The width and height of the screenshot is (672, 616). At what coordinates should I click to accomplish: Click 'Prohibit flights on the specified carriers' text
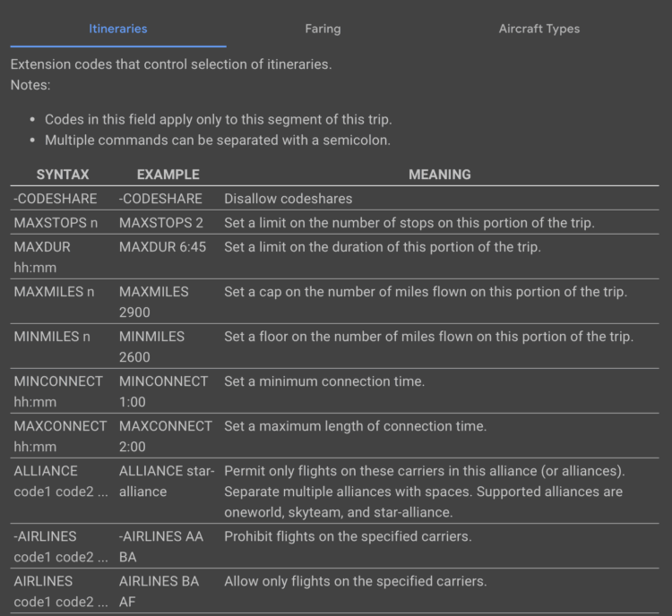(x=348, y=536)
